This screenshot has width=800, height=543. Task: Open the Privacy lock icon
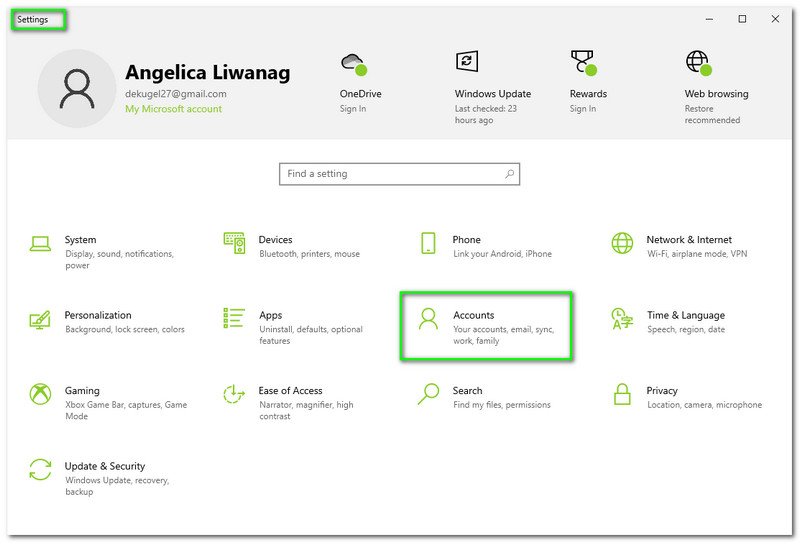(622, 394)
